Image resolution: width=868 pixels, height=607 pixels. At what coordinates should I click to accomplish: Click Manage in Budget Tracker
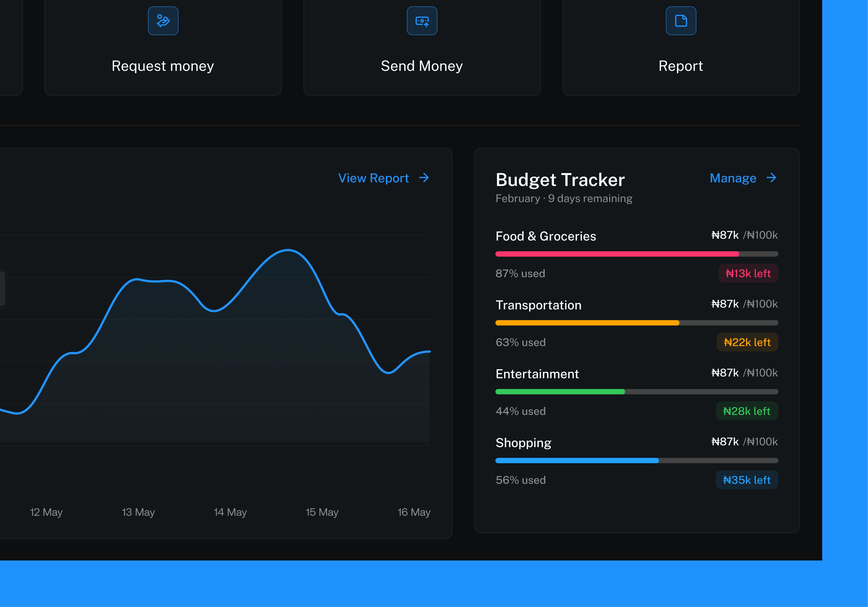coord(733,178)
